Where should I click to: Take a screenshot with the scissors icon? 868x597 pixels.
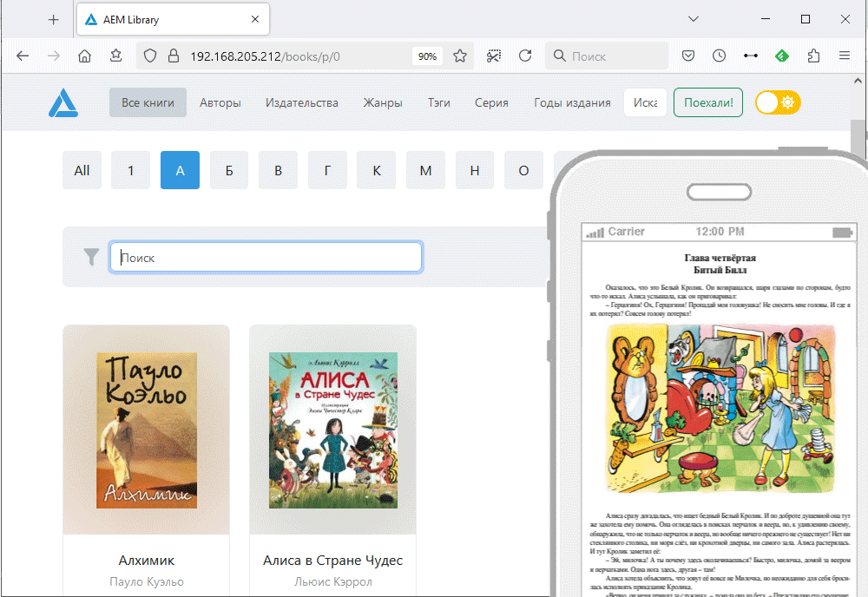pyautogui.click(x=494, y=56)
